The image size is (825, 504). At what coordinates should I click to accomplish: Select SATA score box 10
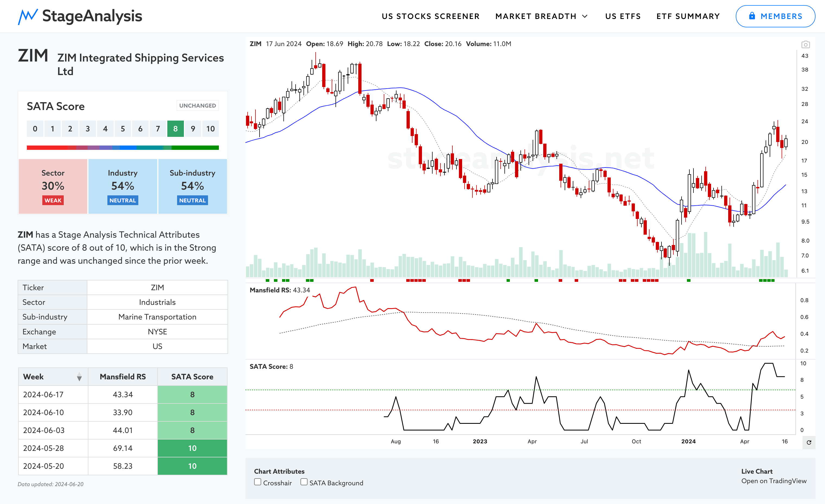[x=211, y=129]
